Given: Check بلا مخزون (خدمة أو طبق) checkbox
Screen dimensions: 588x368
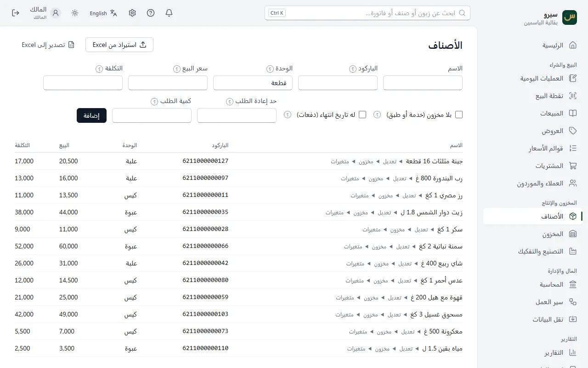Looking at the screenshot, I should pyautogui.click(x=459, y=115).
